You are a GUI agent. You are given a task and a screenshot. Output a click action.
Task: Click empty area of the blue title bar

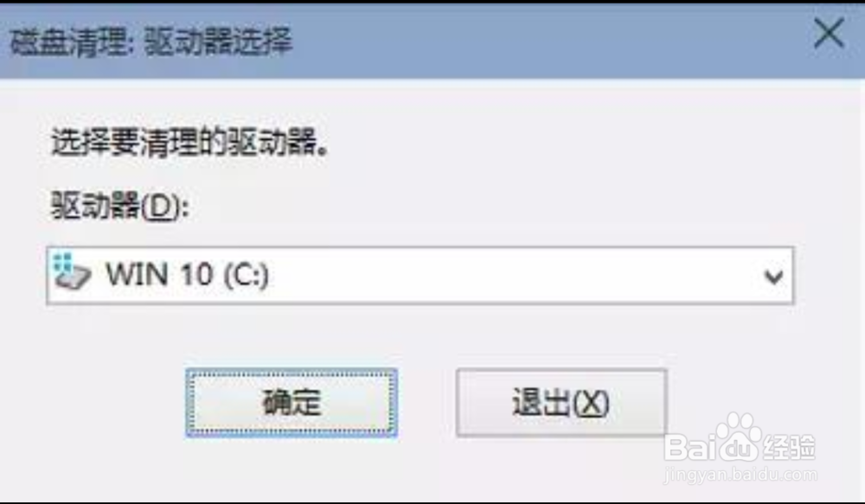[x=552, y=41]
